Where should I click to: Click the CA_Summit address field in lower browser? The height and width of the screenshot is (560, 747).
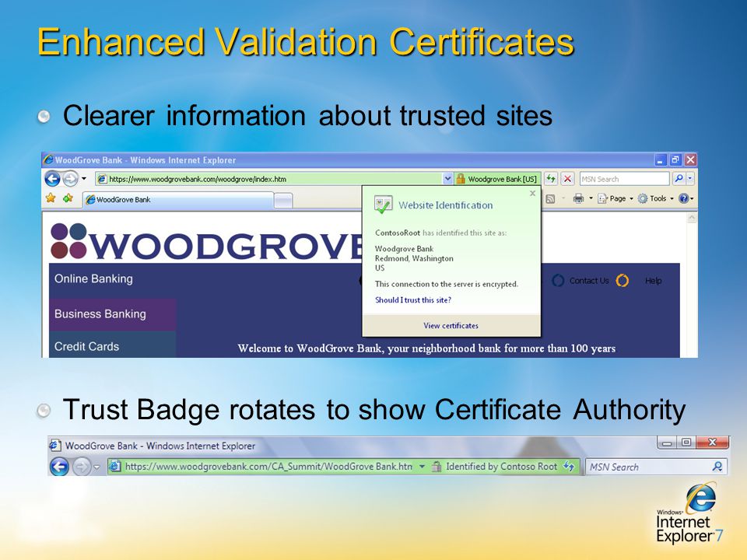pos(268,467)
